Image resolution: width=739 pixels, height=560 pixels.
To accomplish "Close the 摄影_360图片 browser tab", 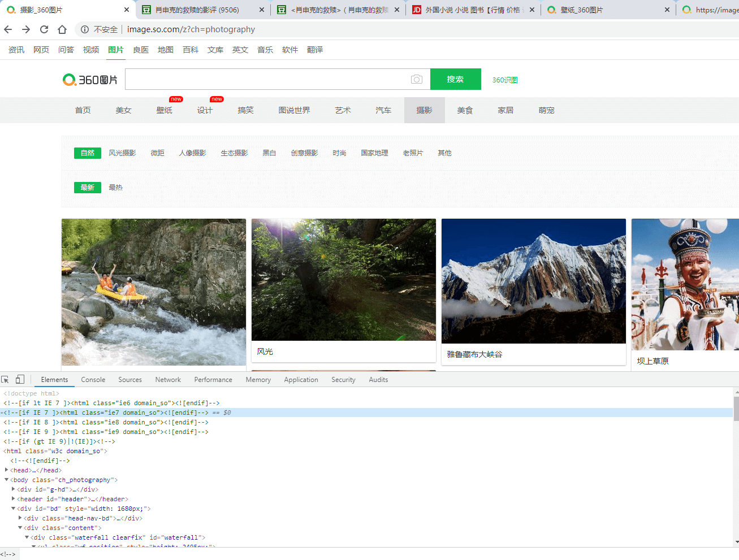I will click(126, 10).
